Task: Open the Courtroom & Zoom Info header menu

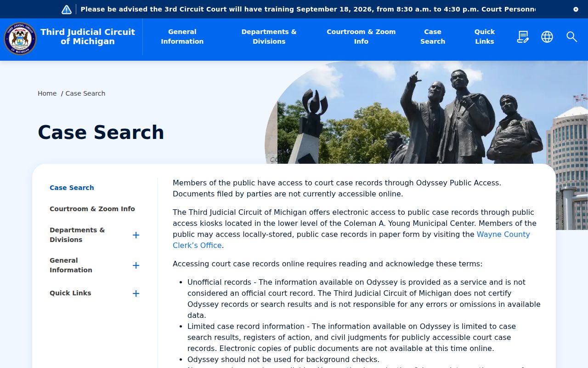Action: pyautogui.click(x=361, y=37)
